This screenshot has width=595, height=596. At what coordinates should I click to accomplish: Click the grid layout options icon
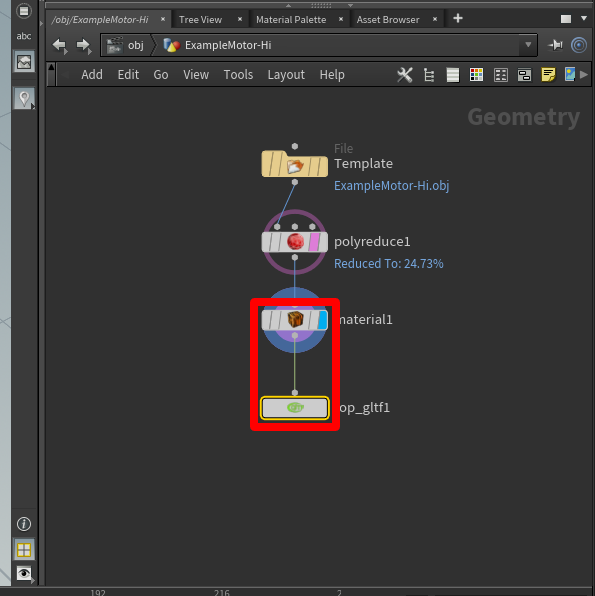(x=501, y=75)
